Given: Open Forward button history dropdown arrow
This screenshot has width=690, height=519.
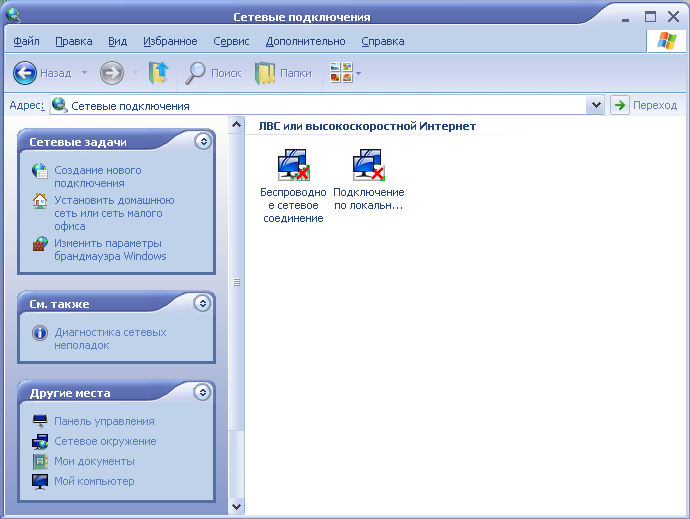Looking at the screenshot, I should (x=136, y=73).
